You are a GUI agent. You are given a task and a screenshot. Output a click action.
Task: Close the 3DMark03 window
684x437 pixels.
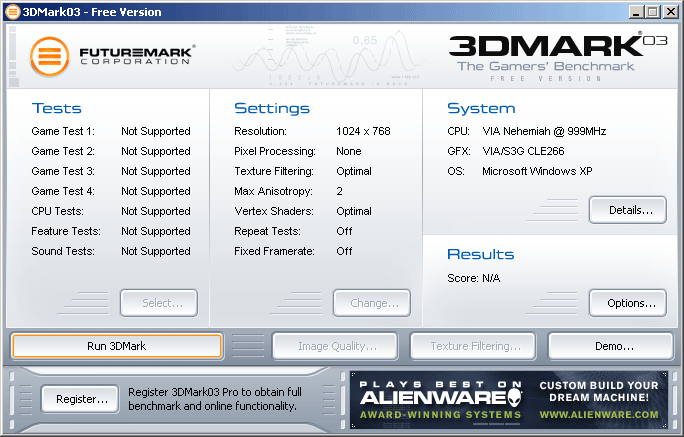(670, 12)
